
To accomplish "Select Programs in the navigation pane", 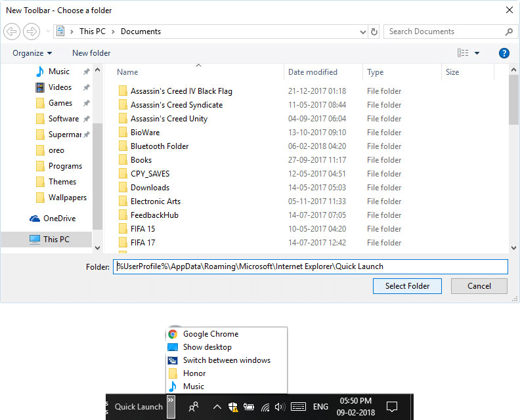I will tap(65, 166).
